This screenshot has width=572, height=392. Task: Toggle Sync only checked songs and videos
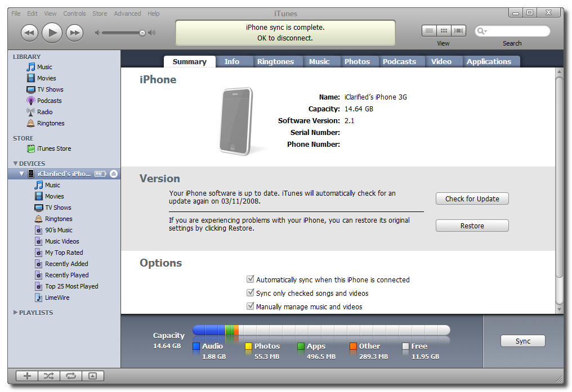coord(251,293)
